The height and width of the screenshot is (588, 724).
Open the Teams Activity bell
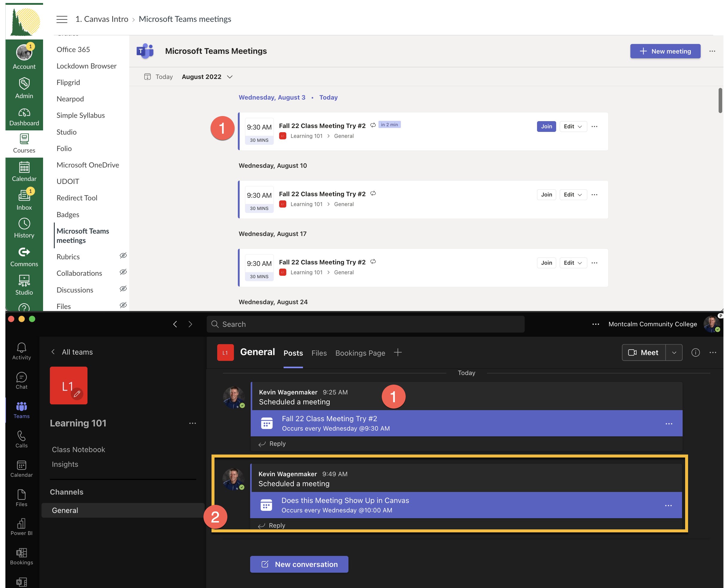(21, 351)
